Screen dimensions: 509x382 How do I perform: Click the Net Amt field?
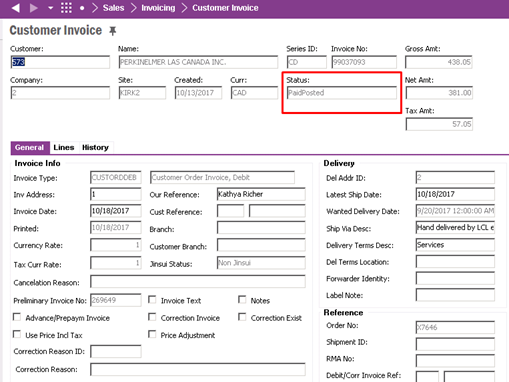click(x=439, y=93)
